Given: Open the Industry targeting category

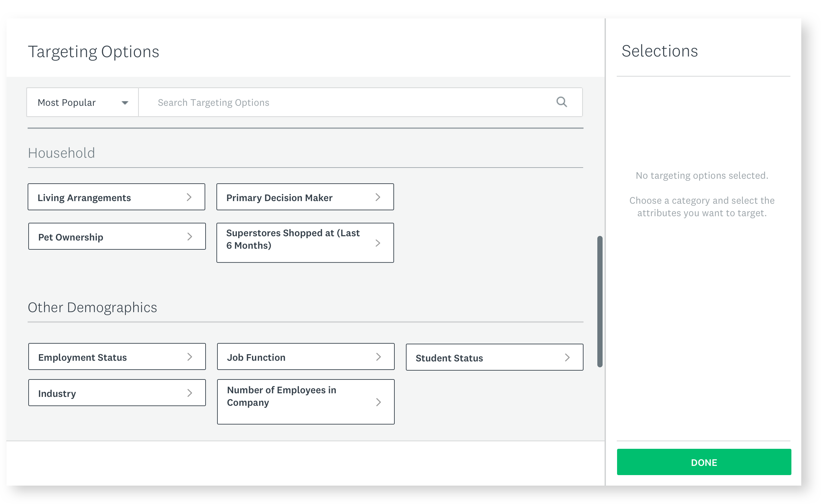Looking at the screenshot, I should 116,393.
